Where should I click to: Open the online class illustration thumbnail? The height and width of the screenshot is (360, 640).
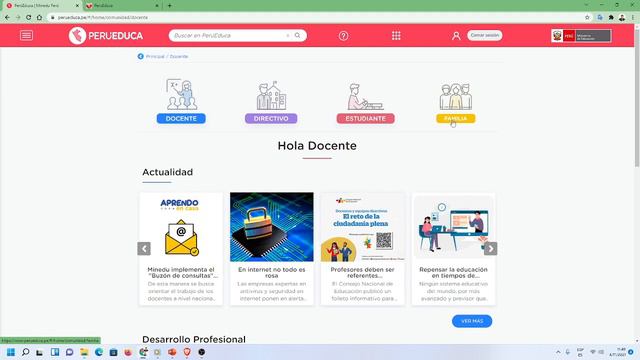(x=453, y=227)
